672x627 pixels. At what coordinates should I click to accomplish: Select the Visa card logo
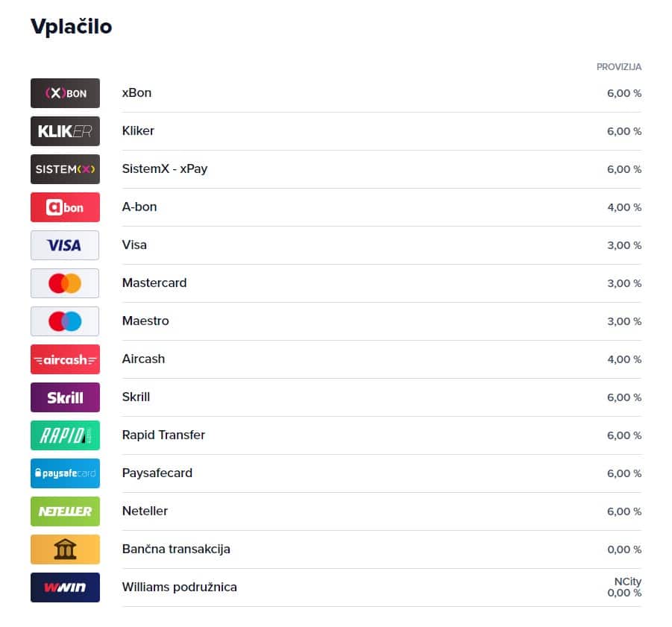click(x=65, y=245)
